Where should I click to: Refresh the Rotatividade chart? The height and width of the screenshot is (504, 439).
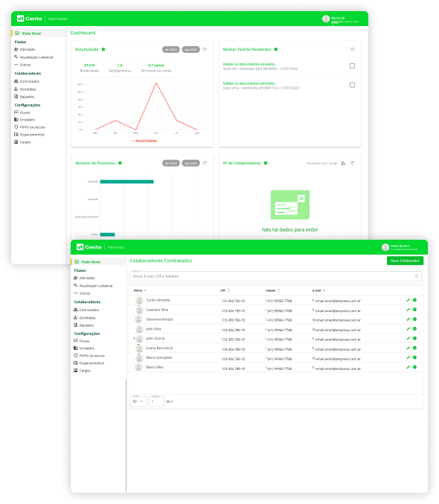coord(205,49)
